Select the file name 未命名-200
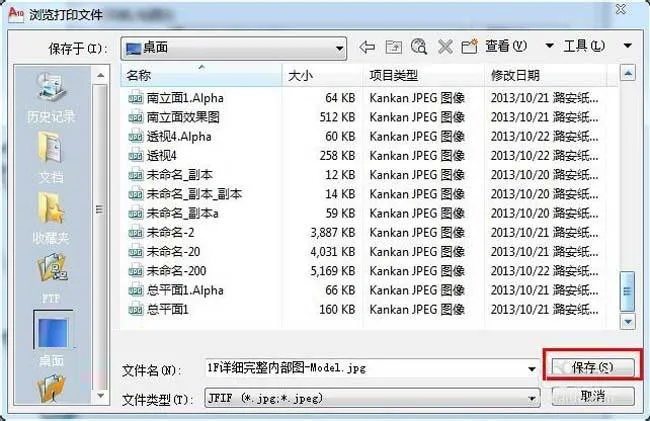The image size is (650, 421). pos(176,271)
